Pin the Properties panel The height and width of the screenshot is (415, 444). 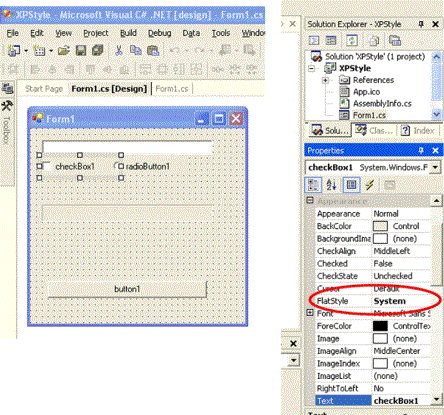pyautogui.click(x=421, y=150)
